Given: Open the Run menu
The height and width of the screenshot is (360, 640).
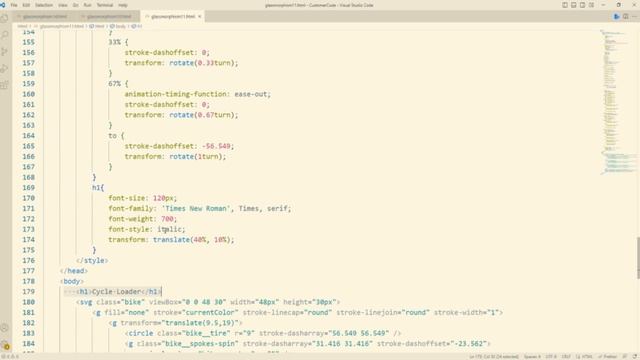Looking at the screenshot, I should click(87, 5).
